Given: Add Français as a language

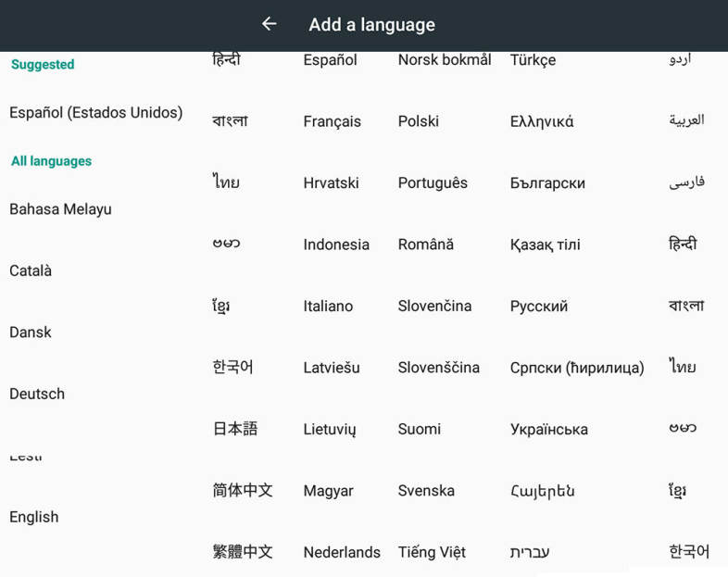Looking at the screenshot, I should (332, 121).
